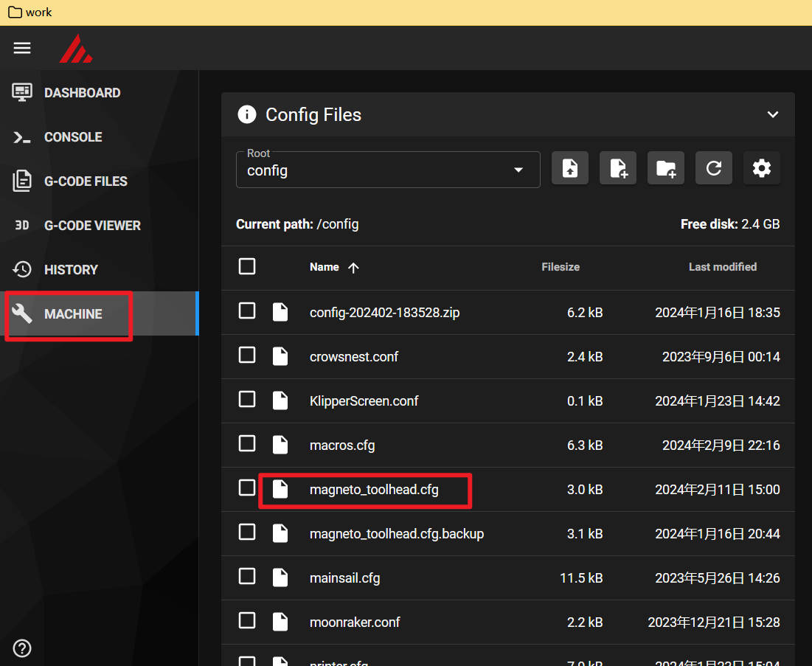Screen dimensions: 812x666
Task: Click the help question mark icon
Action: [x=21, y=648]
